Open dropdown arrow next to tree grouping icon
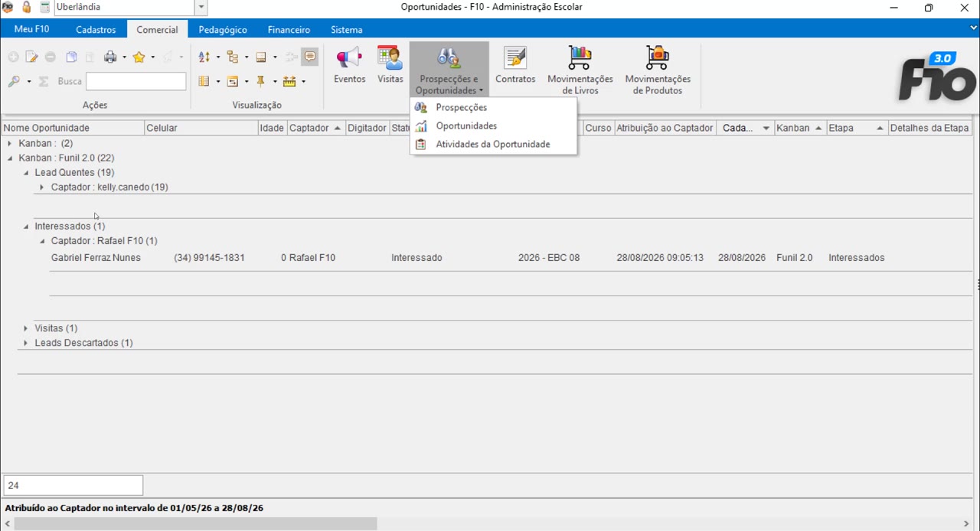Screen dimensions: 980x531 [247, 57]
